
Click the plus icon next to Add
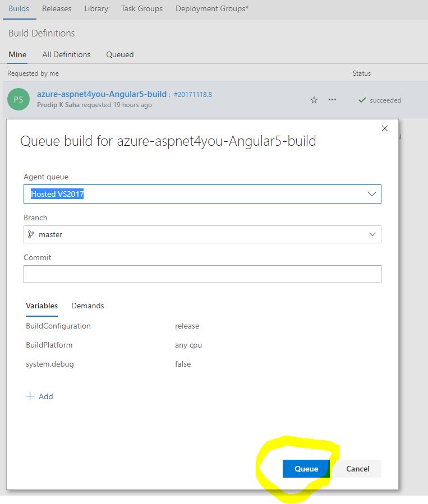point(30,396)
